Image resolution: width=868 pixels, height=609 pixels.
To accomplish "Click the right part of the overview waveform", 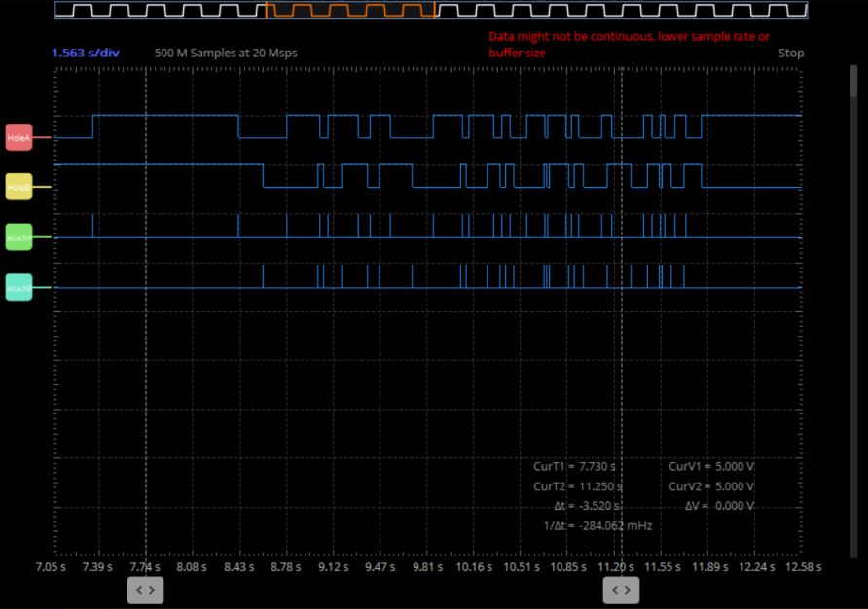I will [623, 10].
